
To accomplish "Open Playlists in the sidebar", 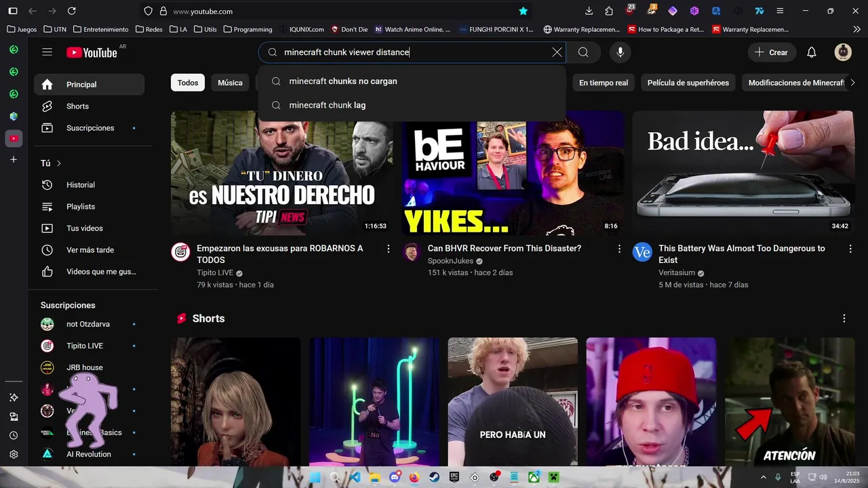I will point(89,207).
